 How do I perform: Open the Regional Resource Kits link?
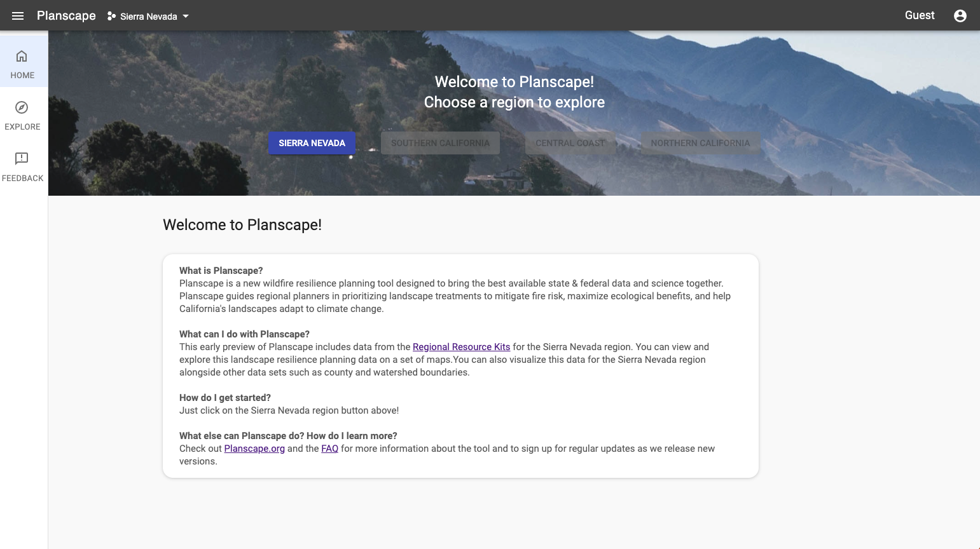coord(461,347)
